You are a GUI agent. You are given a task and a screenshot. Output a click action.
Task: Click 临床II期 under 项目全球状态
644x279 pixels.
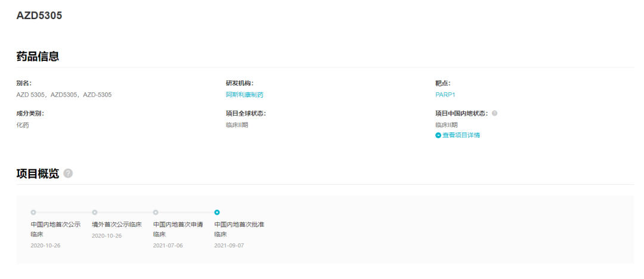(237, 125)
